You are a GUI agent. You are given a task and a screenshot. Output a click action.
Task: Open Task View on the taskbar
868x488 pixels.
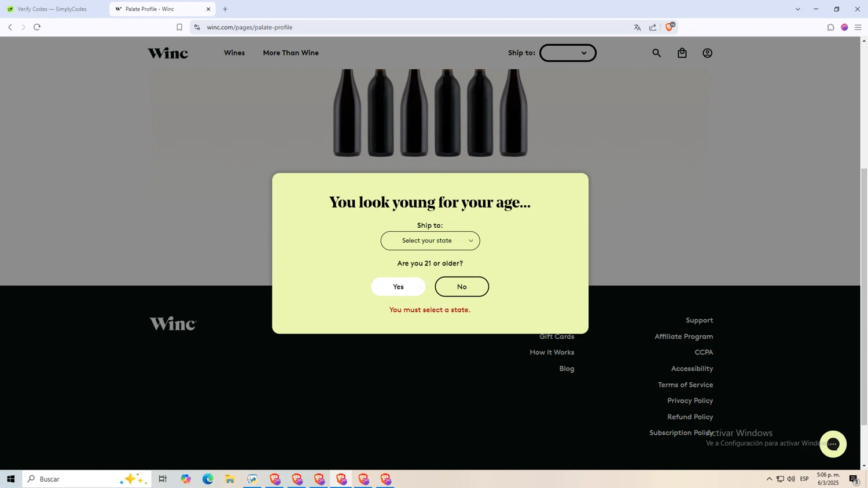coord(163,479)
